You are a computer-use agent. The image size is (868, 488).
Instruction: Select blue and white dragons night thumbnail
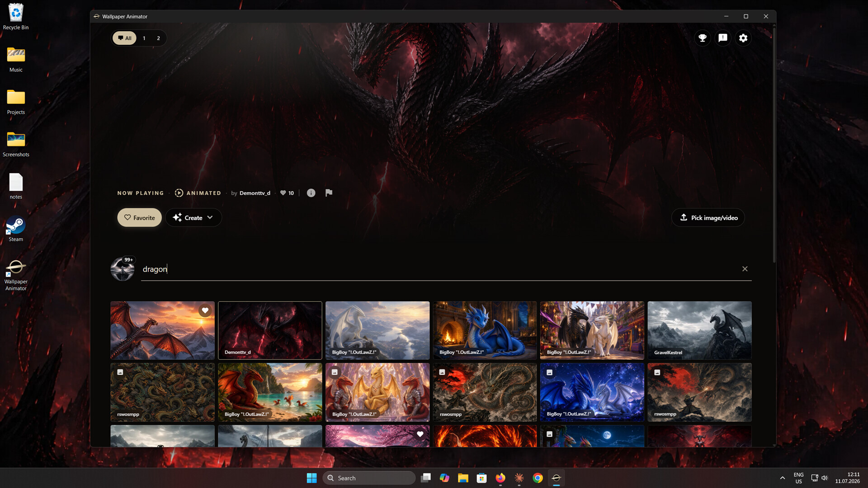(592, 392)
